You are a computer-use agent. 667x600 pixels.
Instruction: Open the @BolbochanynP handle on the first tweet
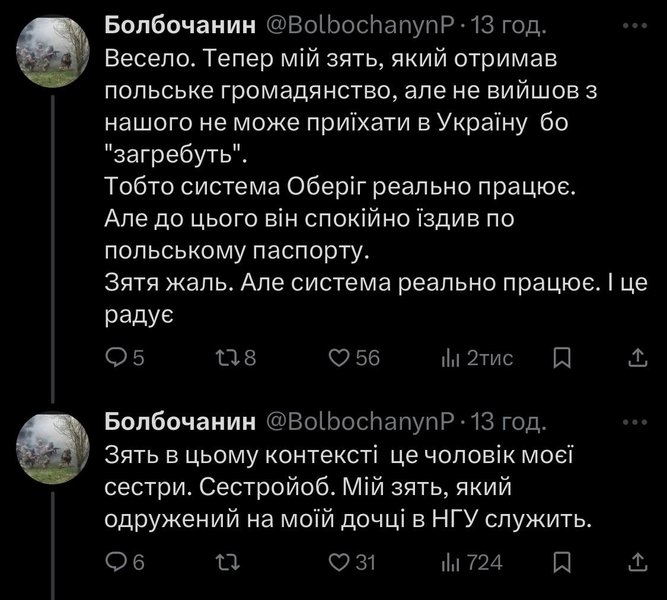[361, 22]
